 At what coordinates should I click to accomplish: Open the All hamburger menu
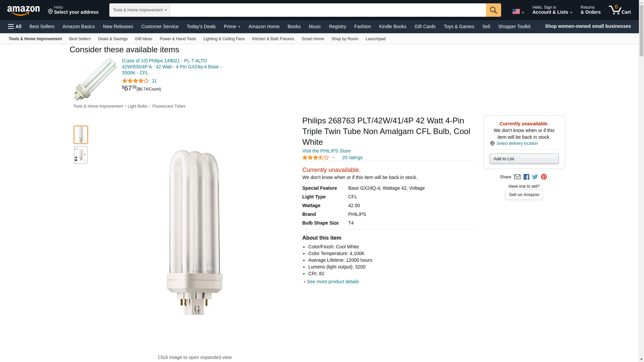pyautogui.click(x=15, y=26)
